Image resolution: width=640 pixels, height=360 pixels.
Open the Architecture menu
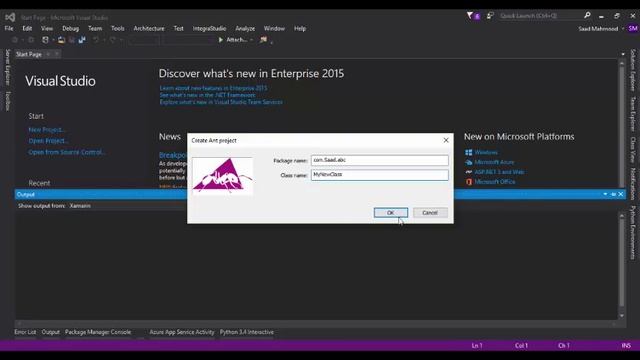(149, 28)
